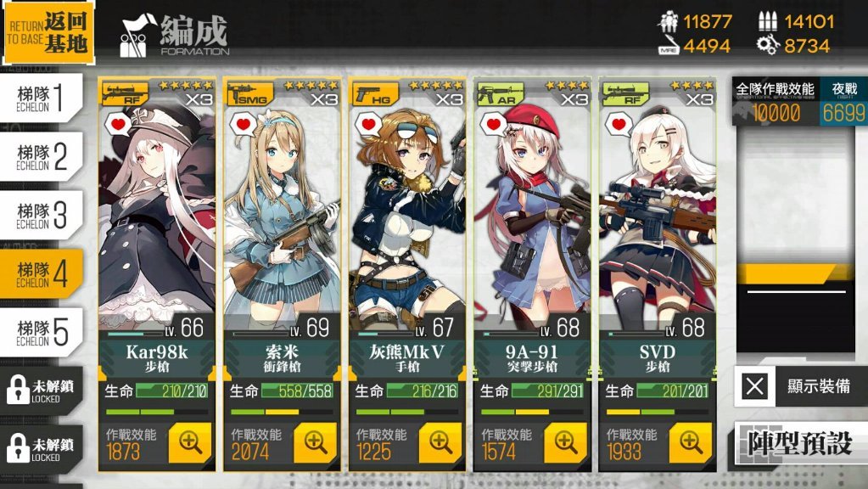Tap the heart bubble on 9A-91
This screenshot has height=489, width=868.
493,124
